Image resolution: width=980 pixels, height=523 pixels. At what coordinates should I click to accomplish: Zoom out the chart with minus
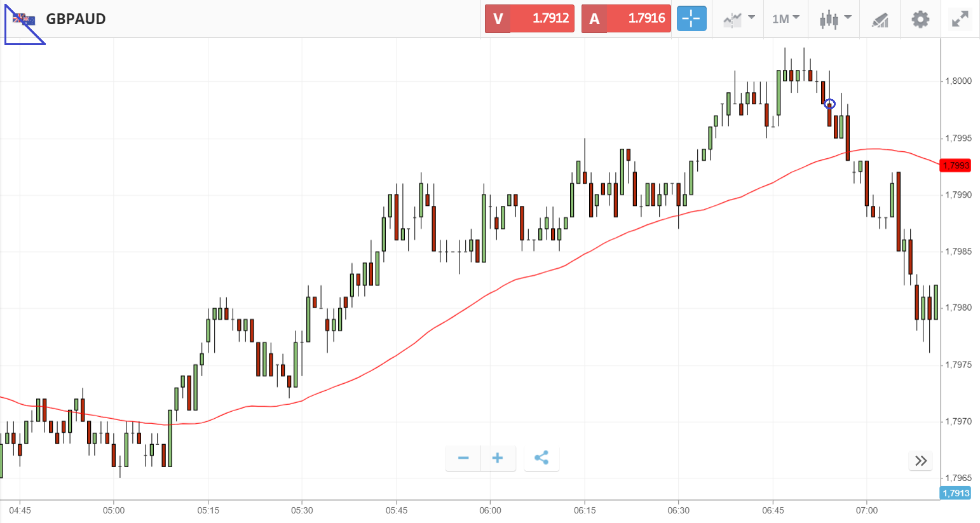[x=463, y=458]
